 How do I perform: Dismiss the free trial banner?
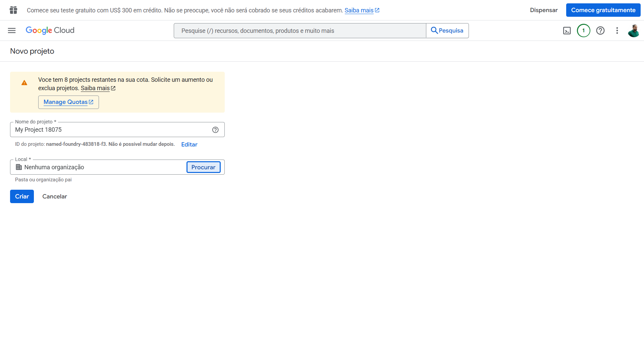[x=543, y=10]
